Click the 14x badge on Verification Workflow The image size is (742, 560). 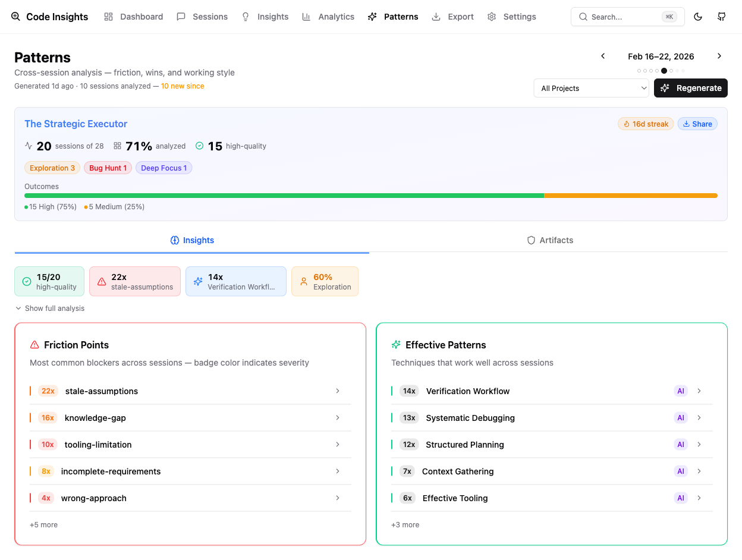(x=409, y=391)
